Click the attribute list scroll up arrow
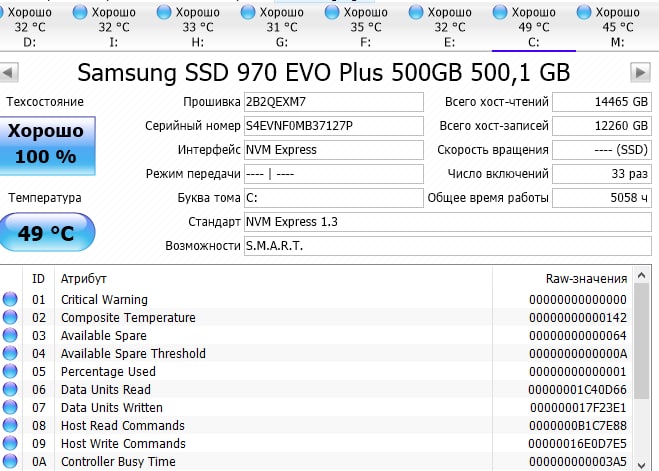 (641, 276)
